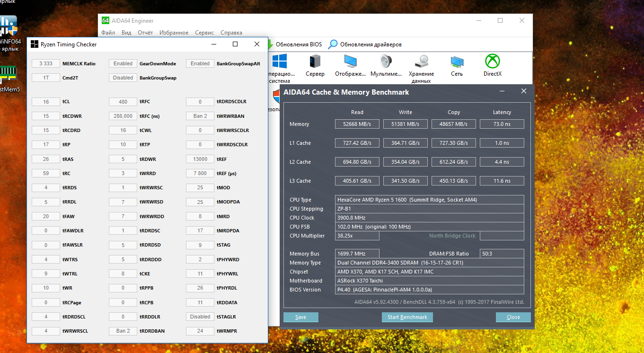Click the GearDownMode Enabled field
Image resolution: width=644 pixels, height=353 pixels.
pos(123,63)
